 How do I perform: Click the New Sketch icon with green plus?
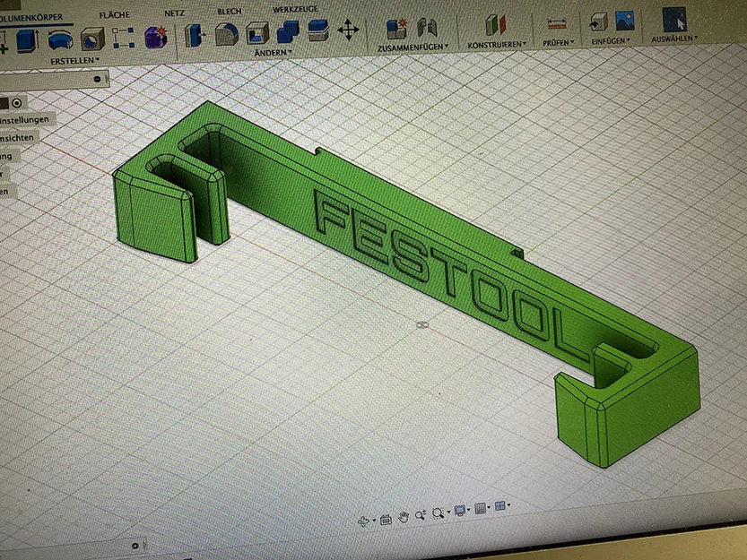click(x=4, y=42)
